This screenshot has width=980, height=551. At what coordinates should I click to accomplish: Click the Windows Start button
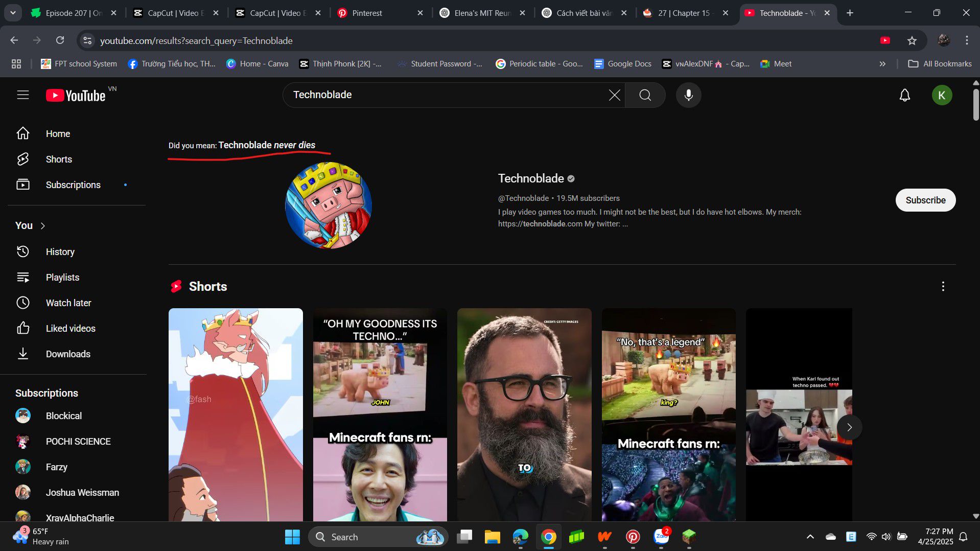(292, 537)
